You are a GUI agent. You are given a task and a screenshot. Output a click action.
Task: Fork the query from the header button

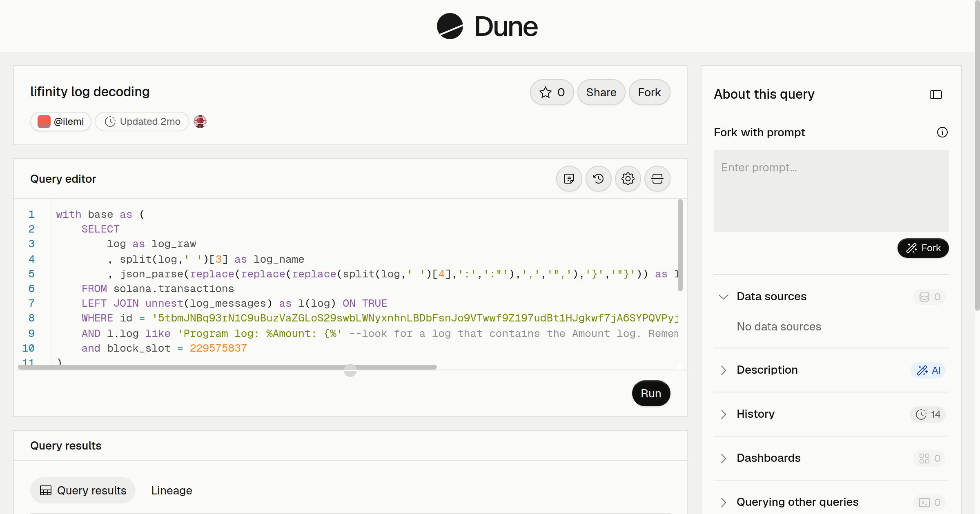click(649, 92)
